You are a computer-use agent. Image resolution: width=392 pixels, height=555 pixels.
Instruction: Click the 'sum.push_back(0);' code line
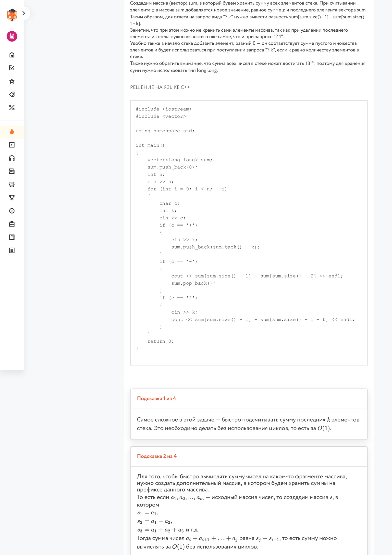coord(172,167)
